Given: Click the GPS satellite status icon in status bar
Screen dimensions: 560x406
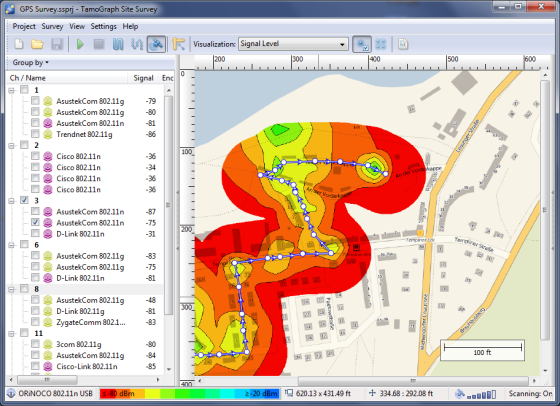Looking at the screenshot, I should coord(460,394).
